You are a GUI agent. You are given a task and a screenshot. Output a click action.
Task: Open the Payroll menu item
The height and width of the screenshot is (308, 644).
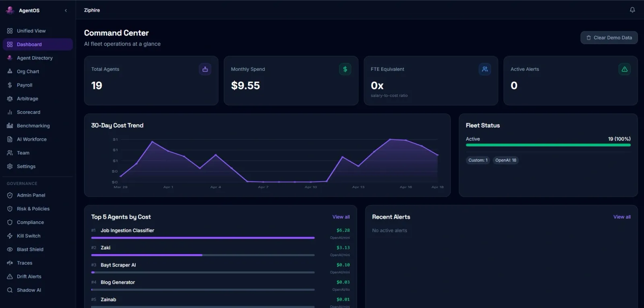[25, 85]
